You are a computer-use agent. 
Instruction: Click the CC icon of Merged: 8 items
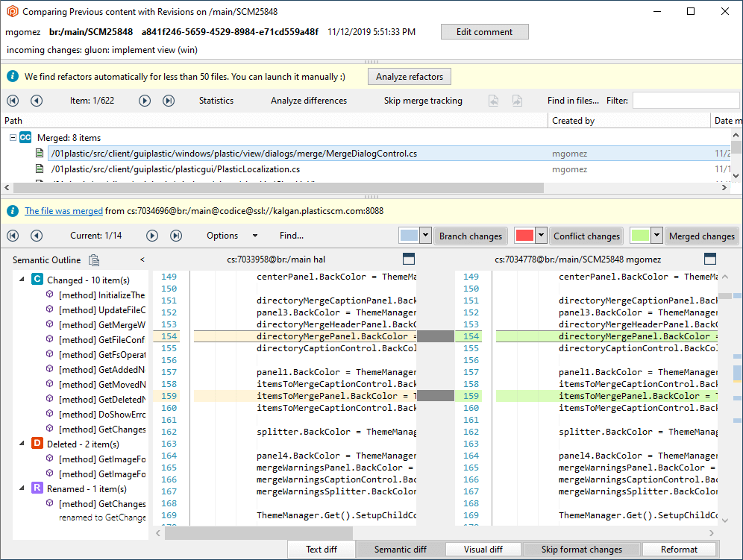(25, 137)
